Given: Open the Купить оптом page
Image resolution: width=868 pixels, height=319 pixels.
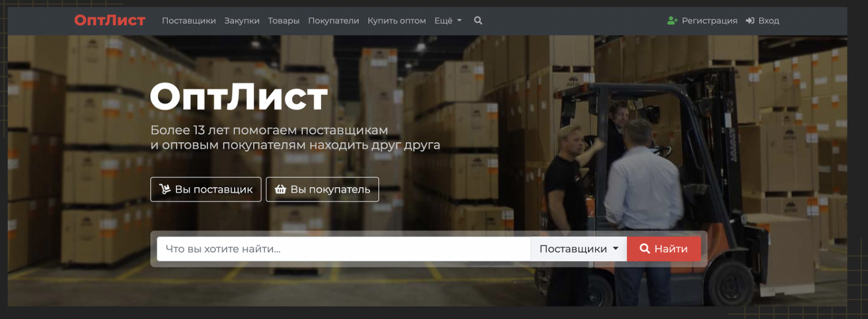Looking at the screenshot, I should coord(397,21).
